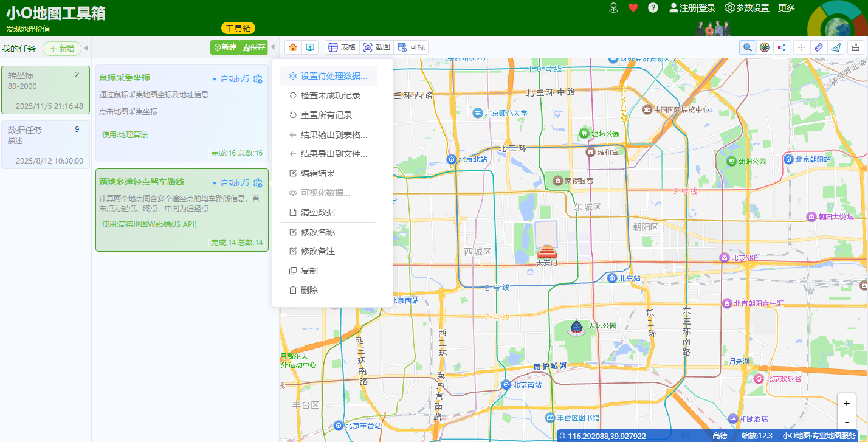This screenshot has height=442, width=868.
Task: Open gear settings icon for 鼠标采集坐标
Action: (258, 79)
